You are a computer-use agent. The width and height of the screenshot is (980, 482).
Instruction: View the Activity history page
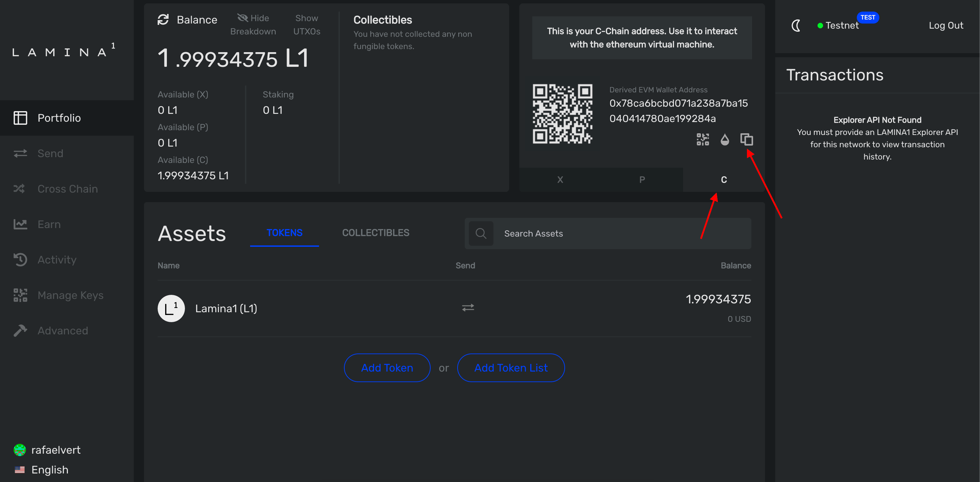pyautogui.click(x=67, y=260)
